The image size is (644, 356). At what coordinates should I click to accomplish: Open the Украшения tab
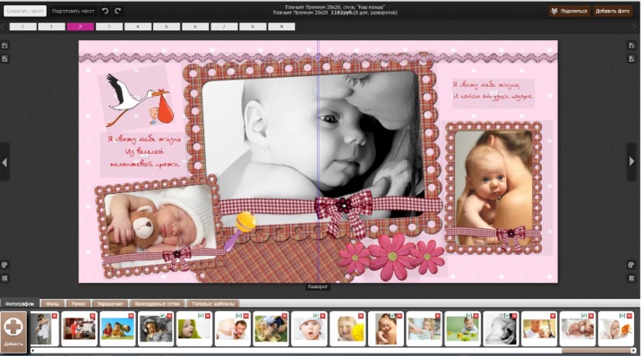pyautogui.click(x=108, y=303)
